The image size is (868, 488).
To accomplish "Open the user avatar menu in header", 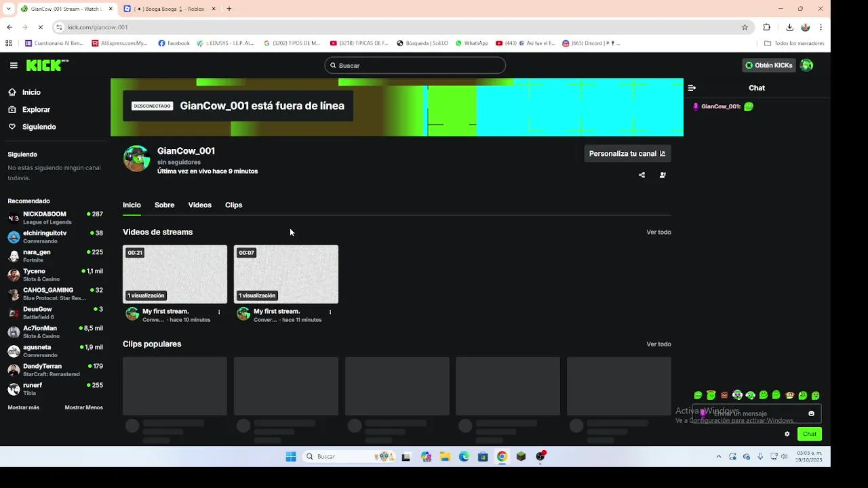I will [806, 66].
